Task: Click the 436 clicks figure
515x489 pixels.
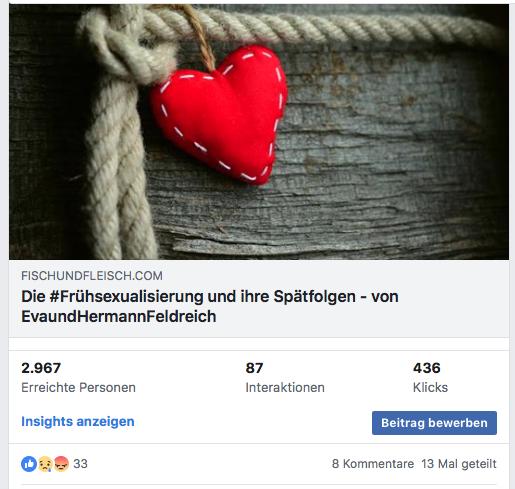Action: [x=427, y=368]
